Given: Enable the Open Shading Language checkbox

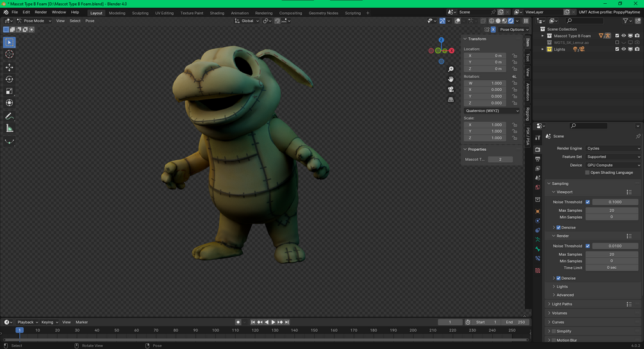Looking at the screenshot, I should pos(588,173).
